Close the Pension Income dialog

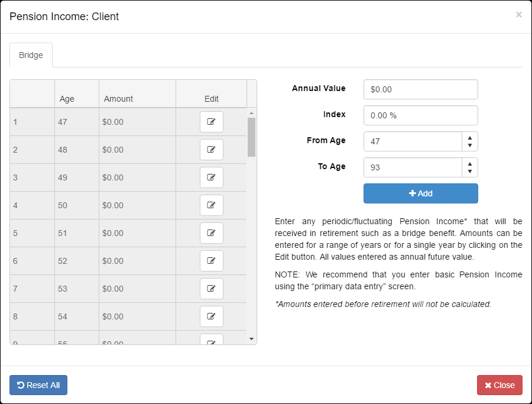pyautogui.click(x=499, y=385)
